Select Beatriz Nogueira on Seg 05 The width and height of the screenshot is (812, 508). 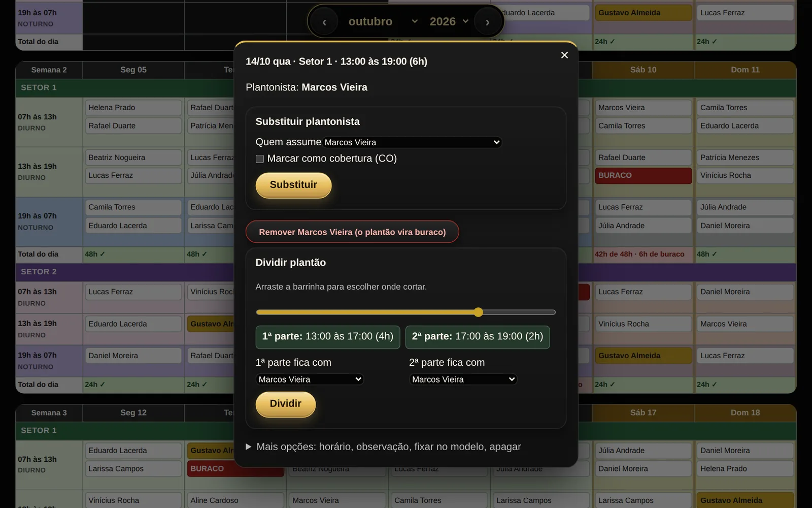[133, 157]
